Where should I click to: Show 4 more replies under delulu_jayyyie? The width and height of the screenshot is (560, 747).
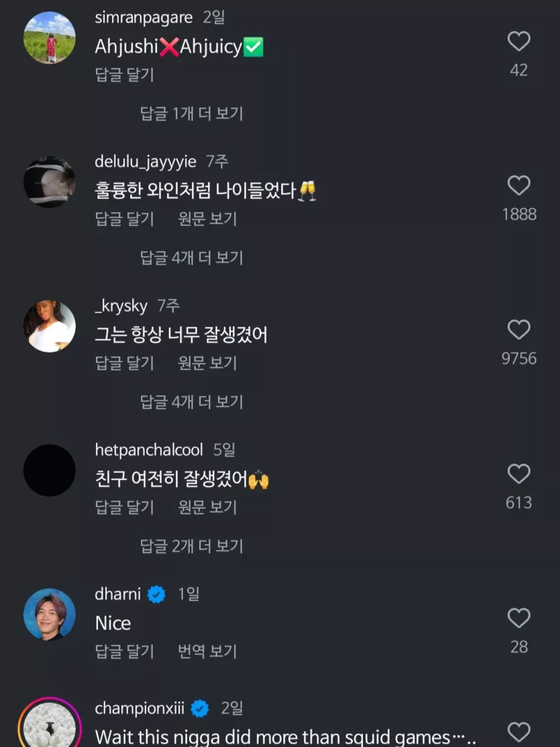coord(191,258)
